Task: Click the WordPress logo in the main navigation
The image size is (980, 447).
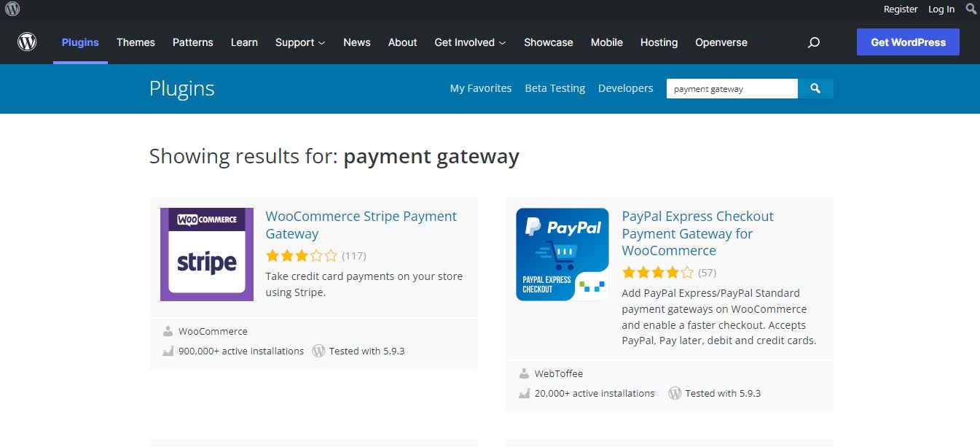Action: tap(27, 42)
